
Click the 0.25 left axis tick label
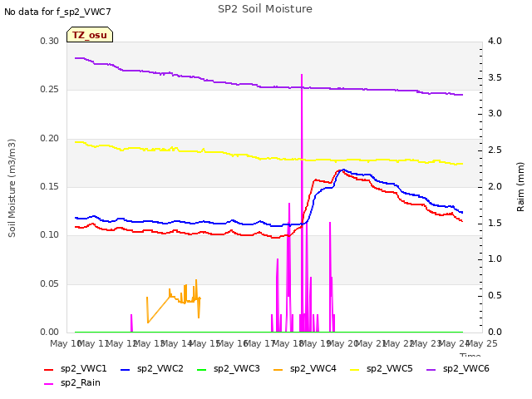click(49, 89)
